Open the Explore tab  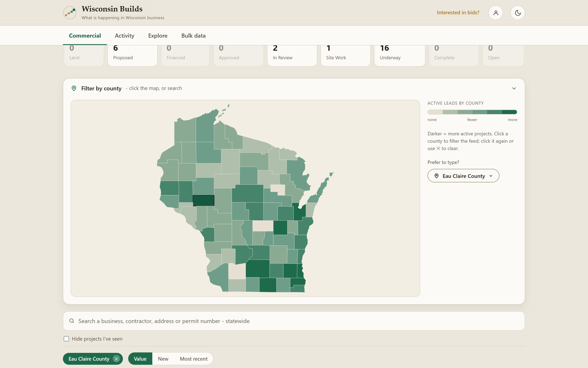click(158, 36)
